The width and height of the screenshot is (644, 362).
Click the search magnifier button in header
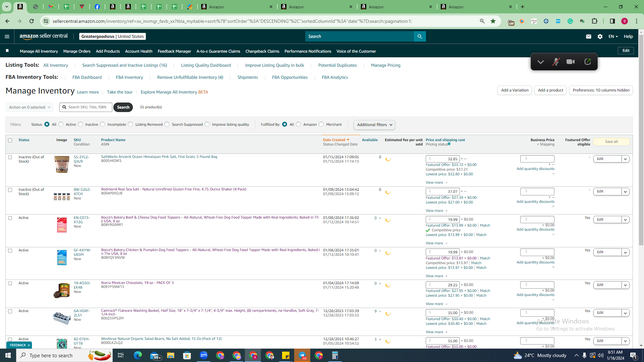[420, 37]
